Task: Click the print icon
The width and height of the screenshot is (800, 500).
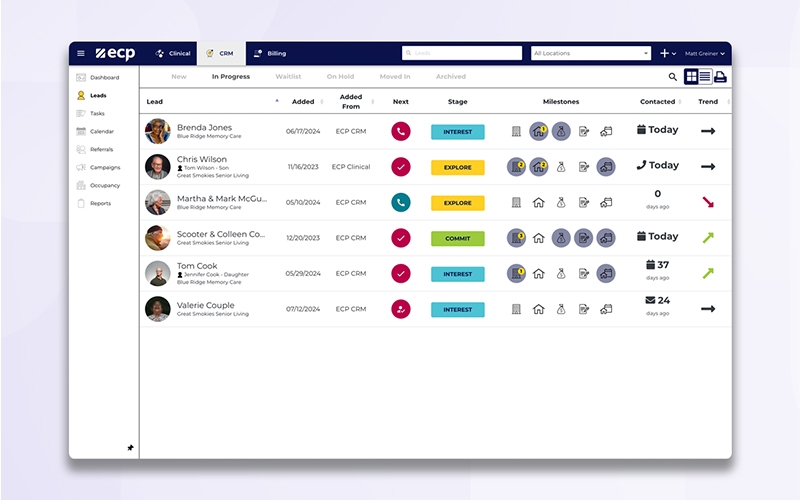Action: (720, 77)
